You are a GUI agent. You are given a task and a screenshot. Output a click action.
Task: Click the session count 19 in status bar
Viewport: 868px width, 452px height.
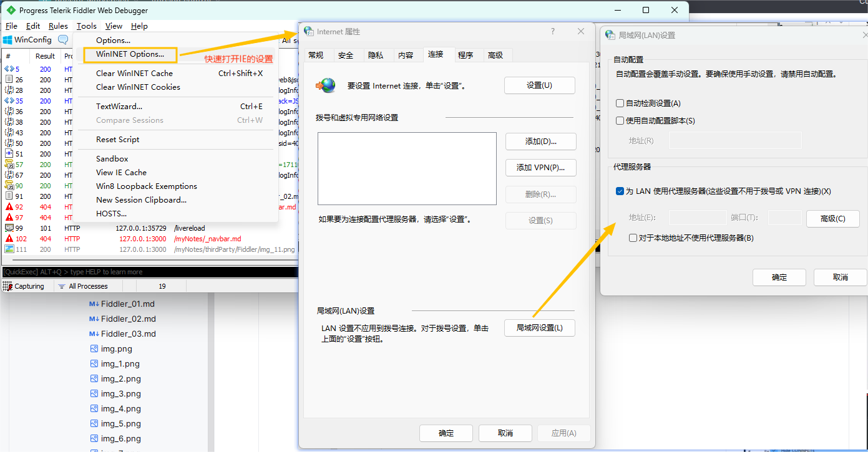(x=162, y=286)
